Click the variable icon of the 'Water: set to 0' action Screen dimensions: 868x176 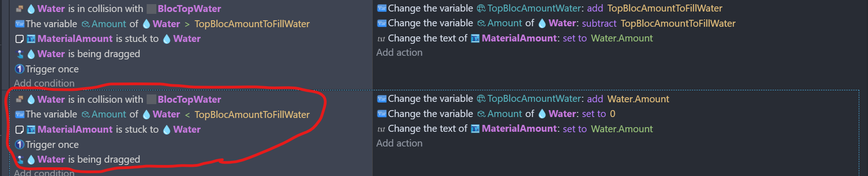coord(381,114)
